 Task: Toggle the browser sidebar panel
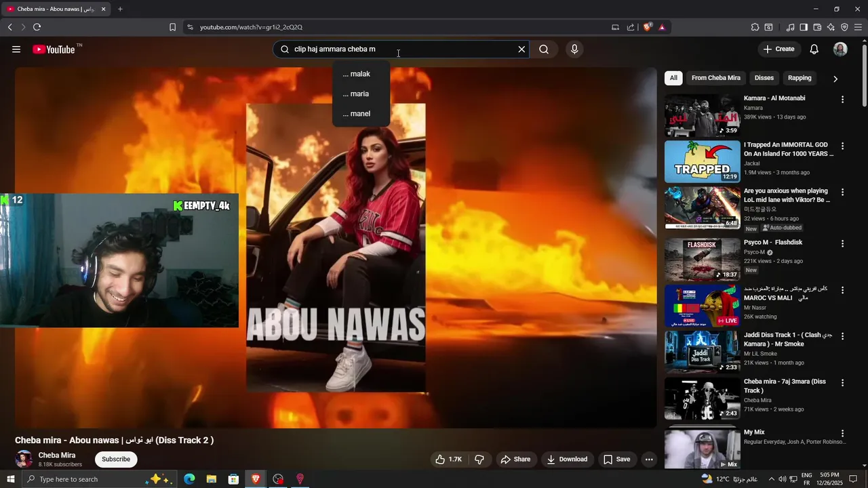click(804, 27)
